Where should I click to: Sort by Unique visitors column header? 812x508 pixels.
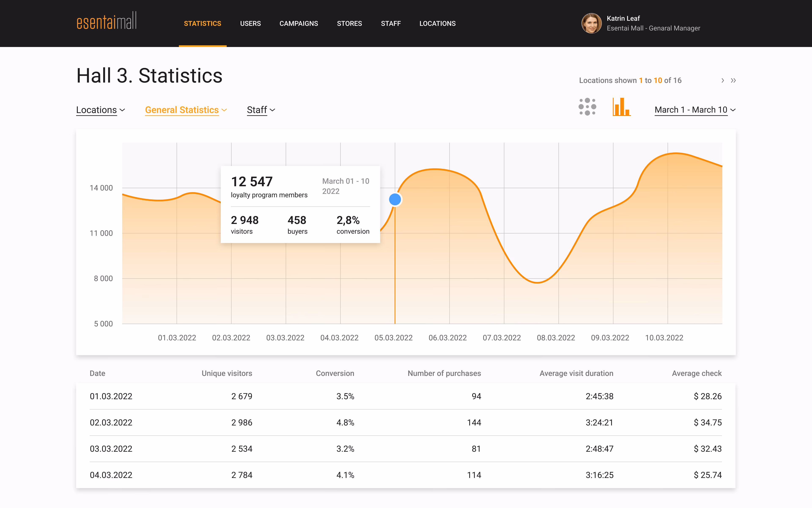(227, 373)
